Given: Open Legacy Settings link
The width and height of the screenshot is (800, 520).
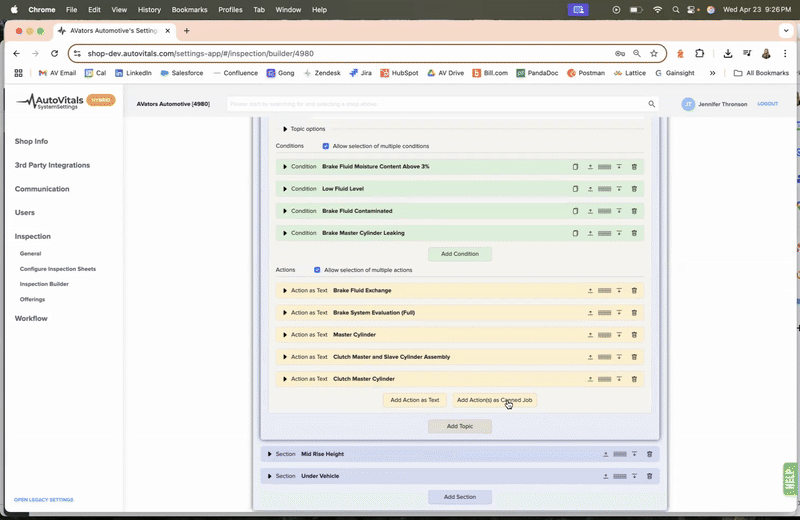Looking at the screenshot, I should 43,500.
